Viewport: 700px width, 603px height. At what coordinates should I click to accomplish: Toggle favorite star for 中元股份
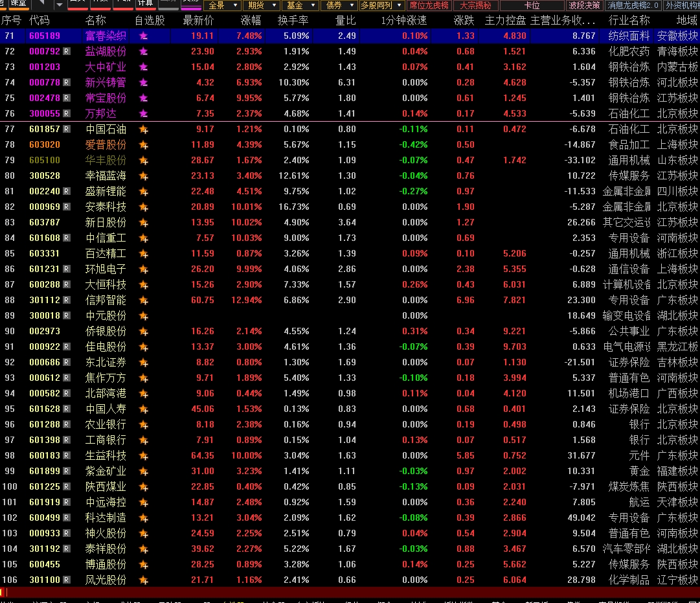[x=143, y=316]
